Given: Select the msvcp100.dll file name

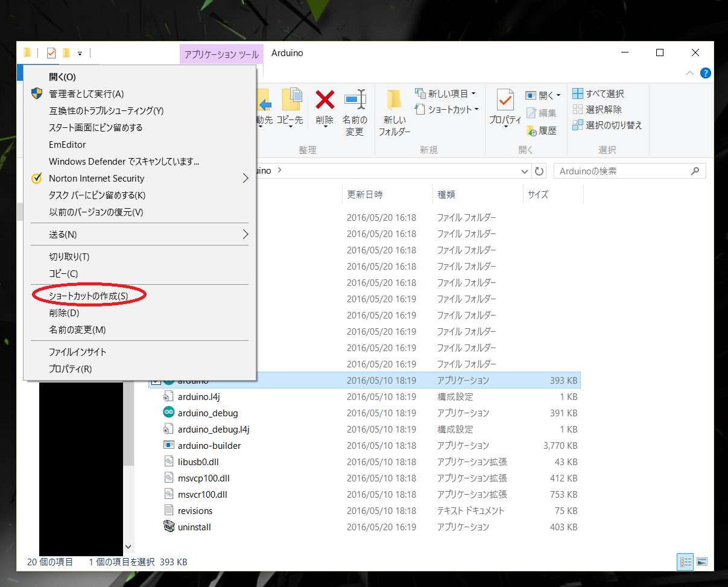Looking at the screenshot, I should click(x=204, y=478).
